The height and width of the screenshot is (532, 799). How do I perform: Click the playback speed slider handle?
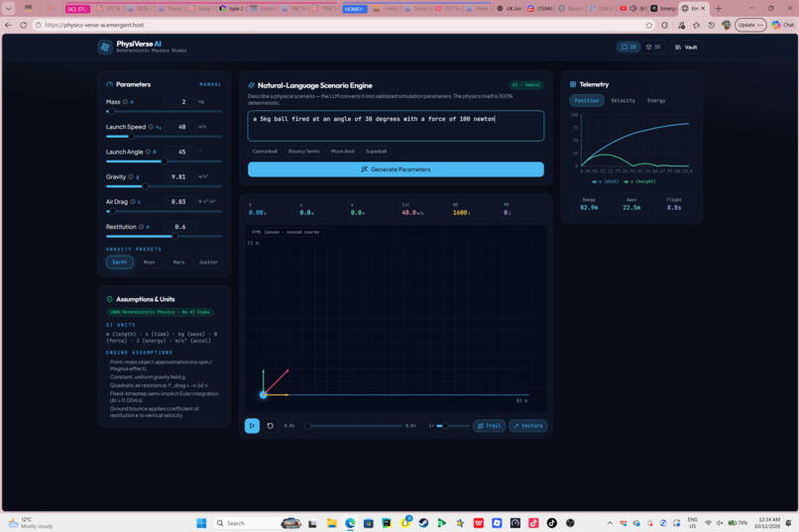click(x=445, y=426)
